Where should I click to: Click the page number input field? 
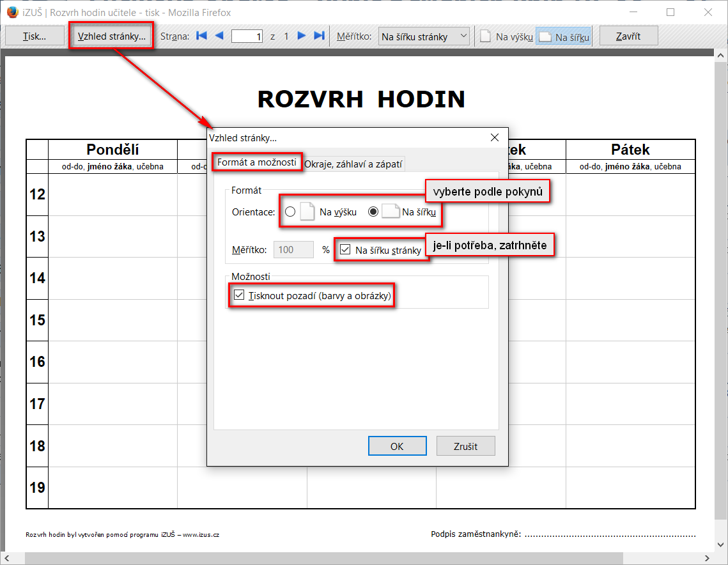point(247,36)
